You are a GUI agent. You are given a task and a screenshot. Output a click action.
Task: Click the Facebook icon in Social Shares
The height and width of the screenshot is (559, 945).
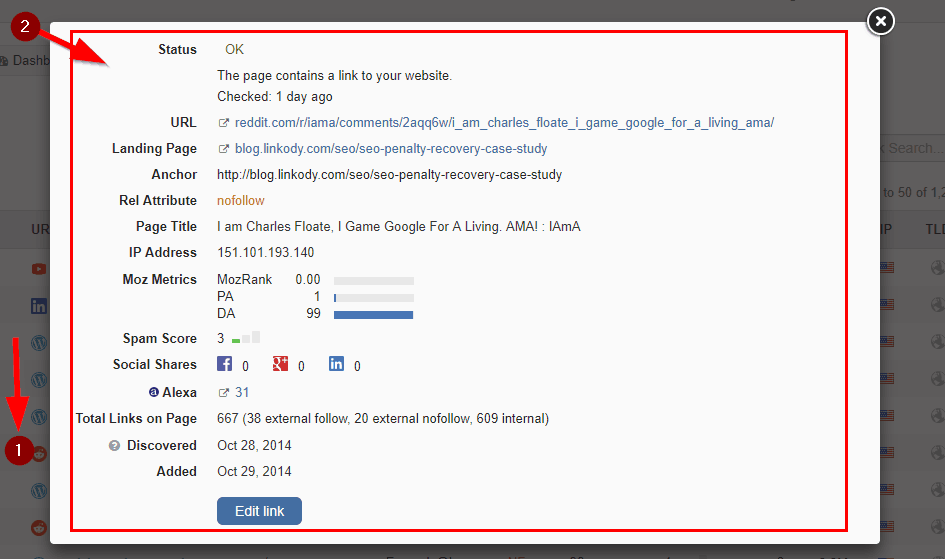pos(225,364)
